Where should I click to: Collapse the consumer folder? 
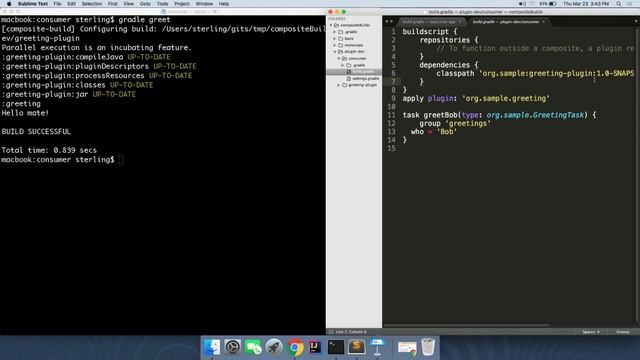pyautogui.click(x=339, y=59)
